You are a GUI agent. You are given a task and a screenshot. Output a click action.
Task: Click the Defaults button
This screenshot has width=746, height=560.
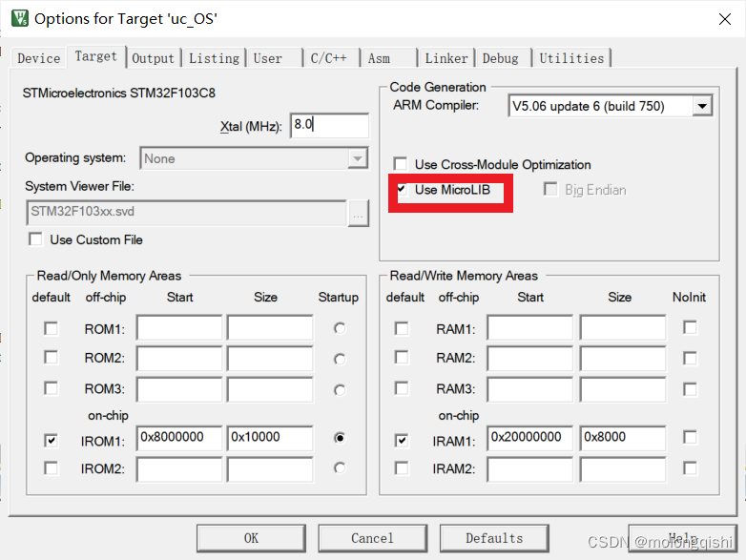click(x=494, y=538)
